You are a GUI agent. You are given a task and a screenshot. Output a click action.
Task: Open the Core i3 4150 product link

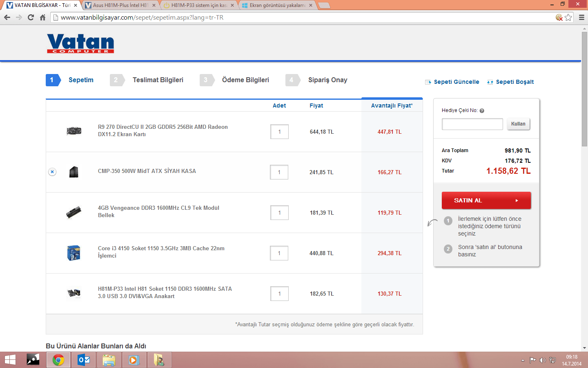161,252
